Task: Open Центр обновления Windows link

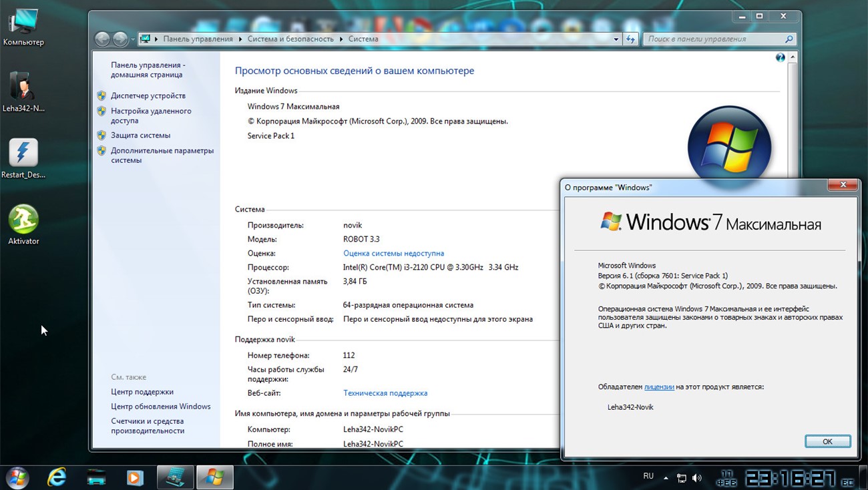Action: pyautogui.click(x=161, y=407)
